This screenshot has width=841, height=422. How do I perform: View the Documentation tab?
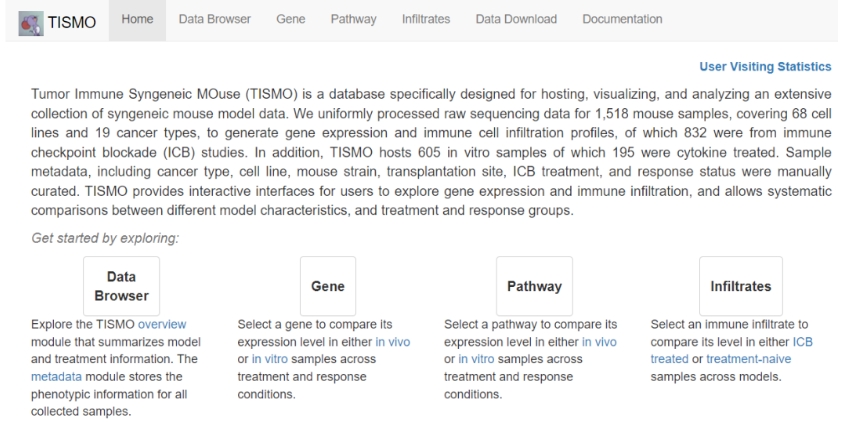[622, 20]
